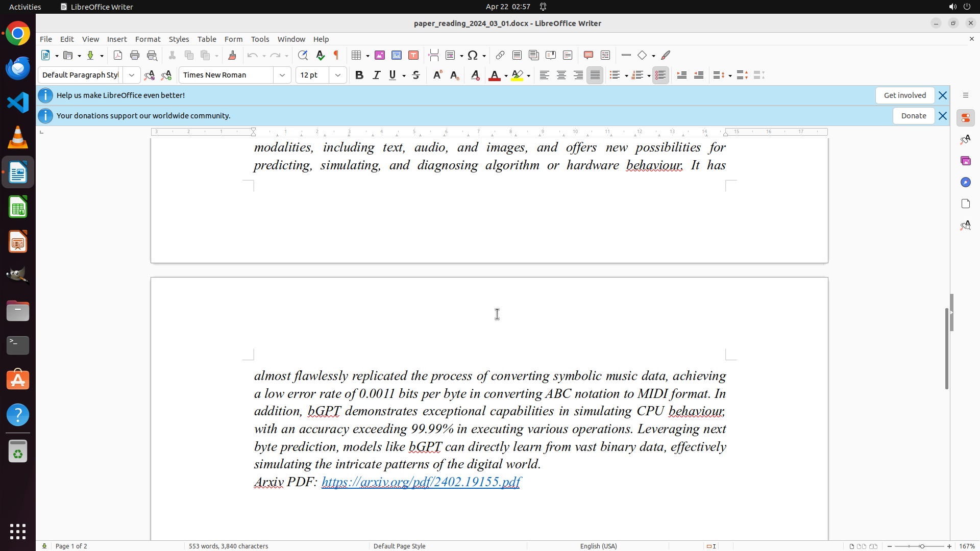Viewport: 980px width, 551px height.
Task: Clone formatting paintbrush icon
Action: (x=232, y=55)
